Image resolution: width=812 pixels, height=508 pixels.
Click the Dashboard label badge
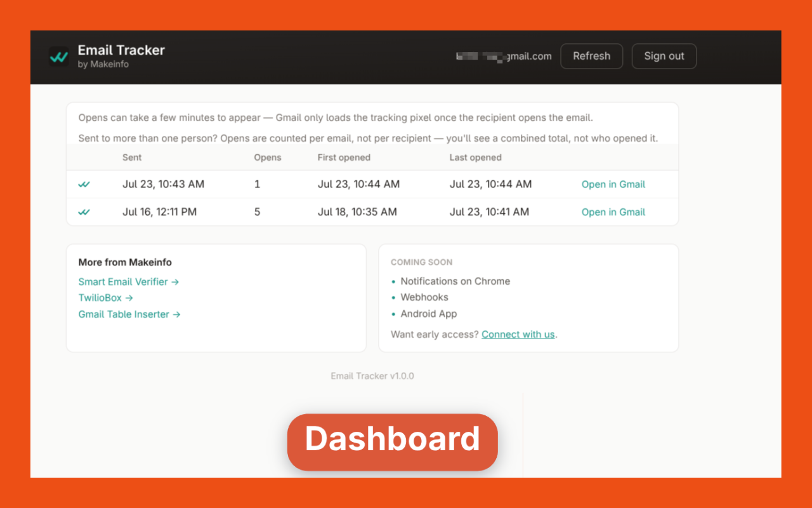393,442
